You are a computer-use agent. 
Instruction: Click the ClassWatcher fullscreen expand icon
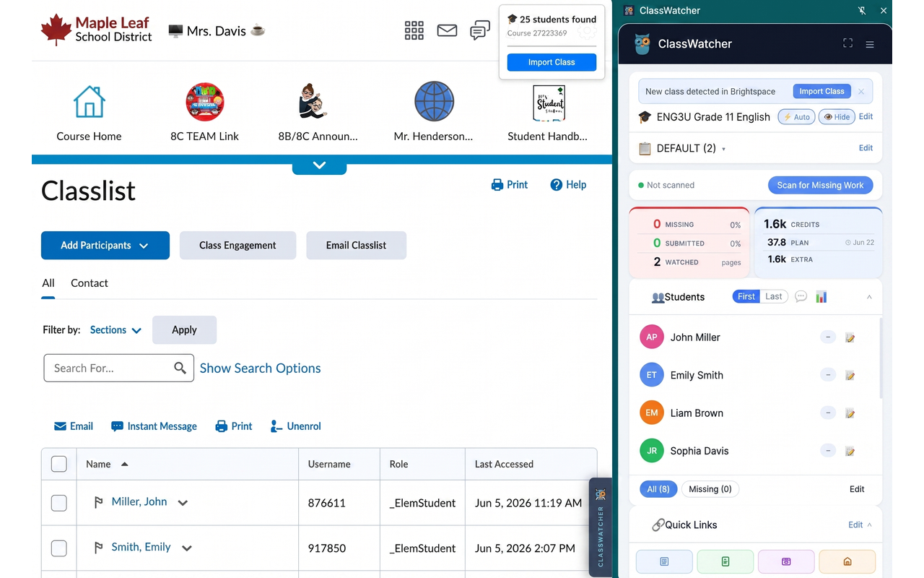(x=848, y=43)
